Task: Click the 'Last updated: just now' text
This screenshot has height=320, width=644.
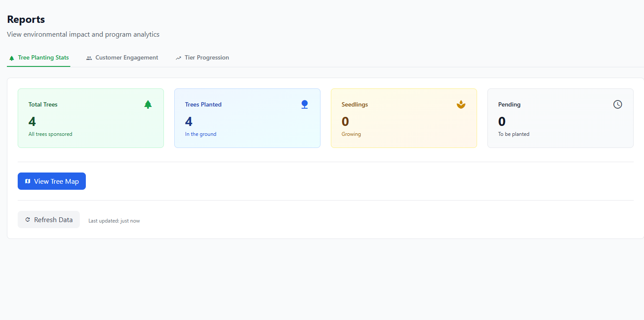Action: tap(114, 221)
